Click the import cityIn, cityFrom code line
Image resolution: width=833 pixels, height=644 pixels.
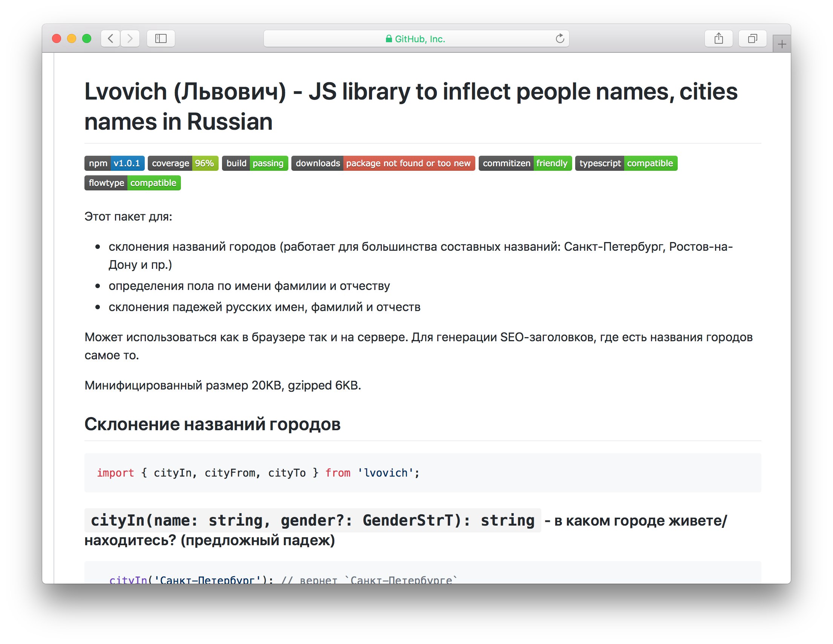tap(258, 473)
